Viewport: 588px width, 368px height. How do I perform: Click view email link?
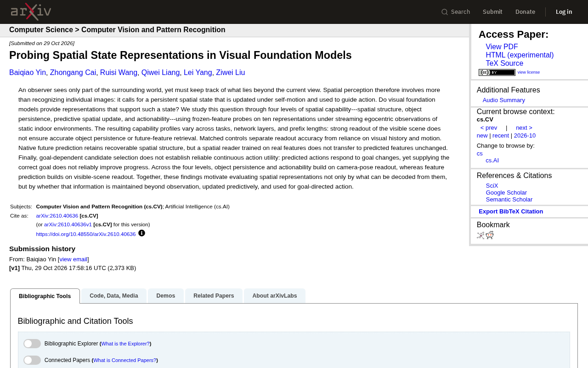point(73,259)
